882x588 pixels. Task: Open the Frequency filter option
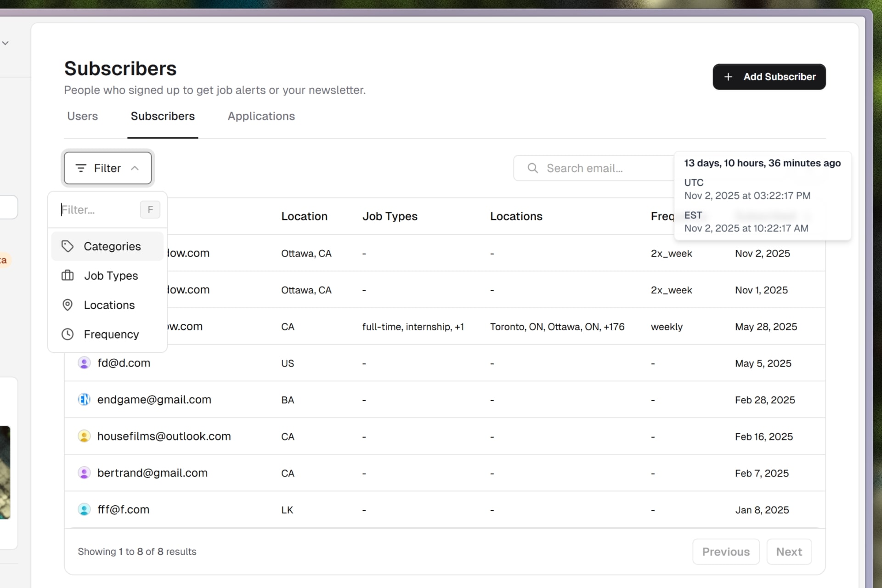pyautogui.click(x=111, y=334)
